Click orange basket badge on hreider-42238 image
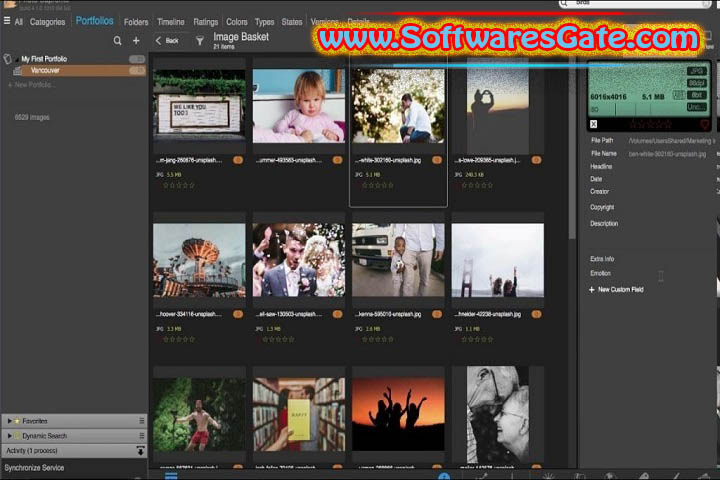Viewport: 720px width, 480px height. pyautogui.click(x=536, y=314)
